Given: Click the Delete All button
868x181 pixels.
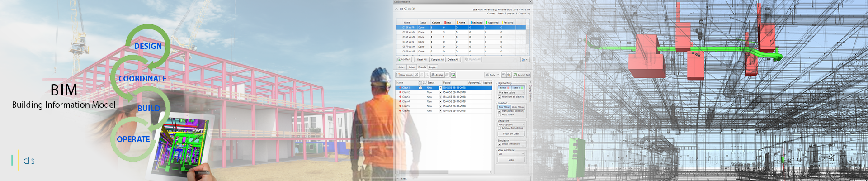Looking at the screenshot, I should click(453, 59).
